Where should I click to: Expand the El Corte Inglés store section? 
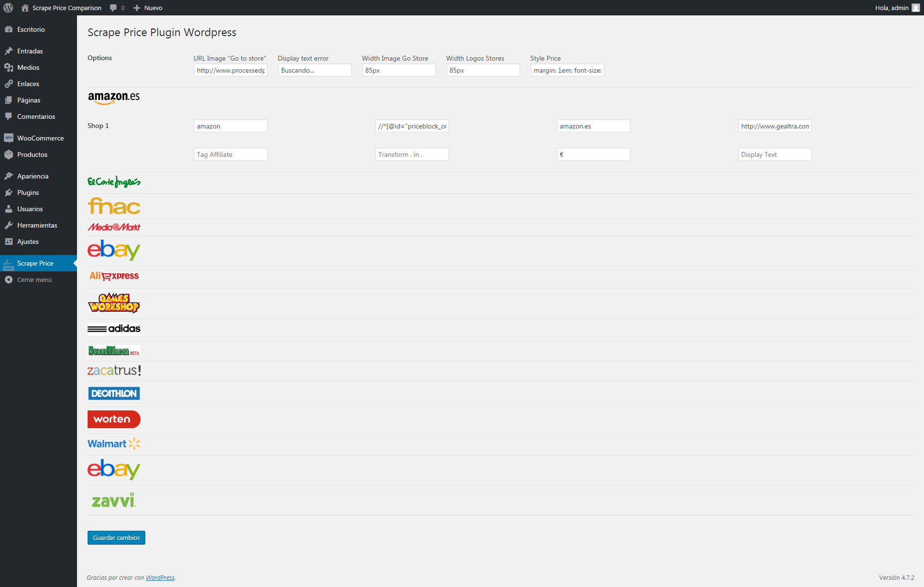(x=114, y=182)
